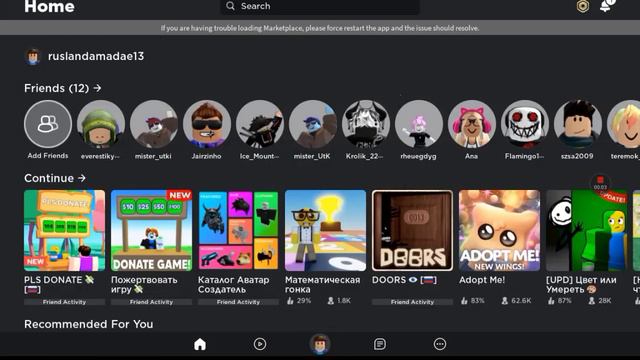
Task: Open friend Ana avatar
Action: 471,124
